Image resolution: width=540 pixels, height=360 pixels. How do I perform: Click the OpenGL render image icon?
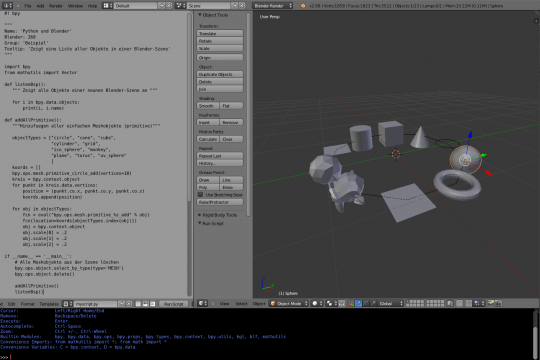[x=491, y=303]
